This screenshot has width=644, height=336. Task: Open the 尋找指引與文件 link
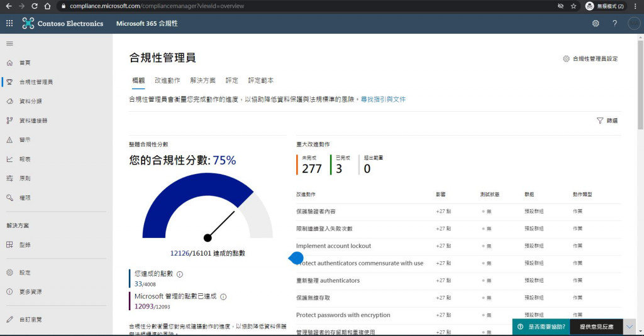click(x=383, y=99)
